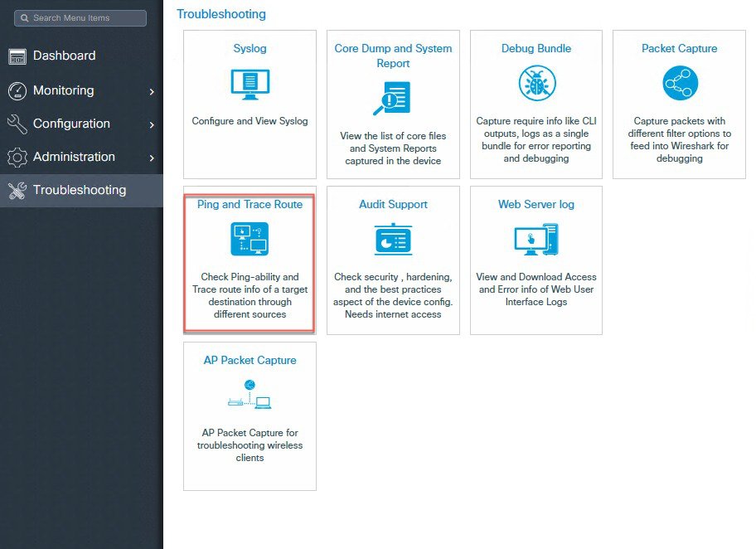The image size is (756, 549).
Task: Open the Syslog title link
Action: pyautogui.click(x=250, y=48)
